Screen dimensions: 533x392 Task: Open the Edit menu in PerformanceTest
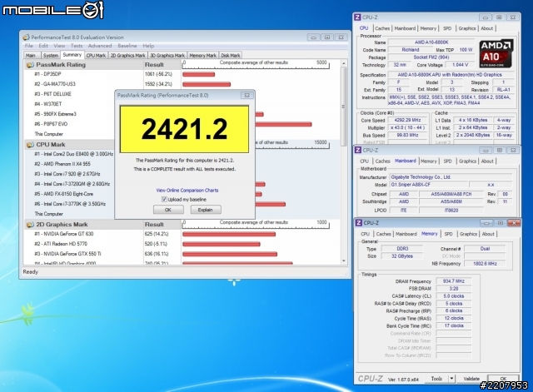43,46
